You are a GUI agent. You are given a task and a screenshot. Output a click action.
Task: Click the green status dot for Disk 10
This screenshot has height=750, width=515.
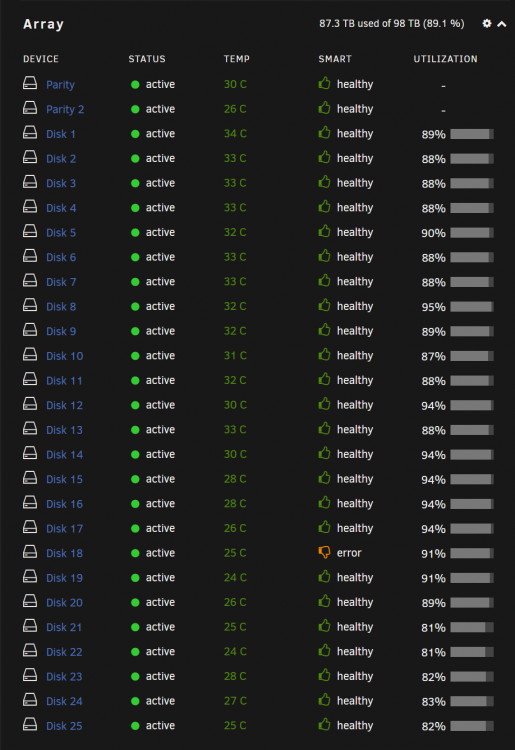tap(135, 356)
